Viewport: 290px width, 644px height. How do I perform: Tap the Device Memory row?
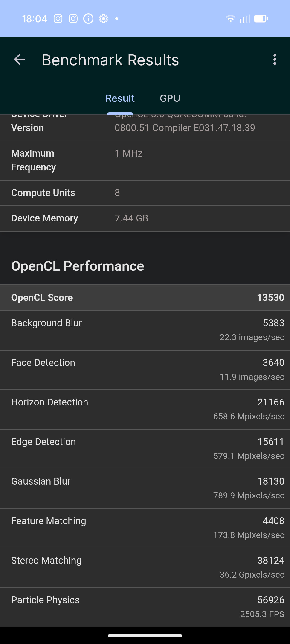(145, 218)
